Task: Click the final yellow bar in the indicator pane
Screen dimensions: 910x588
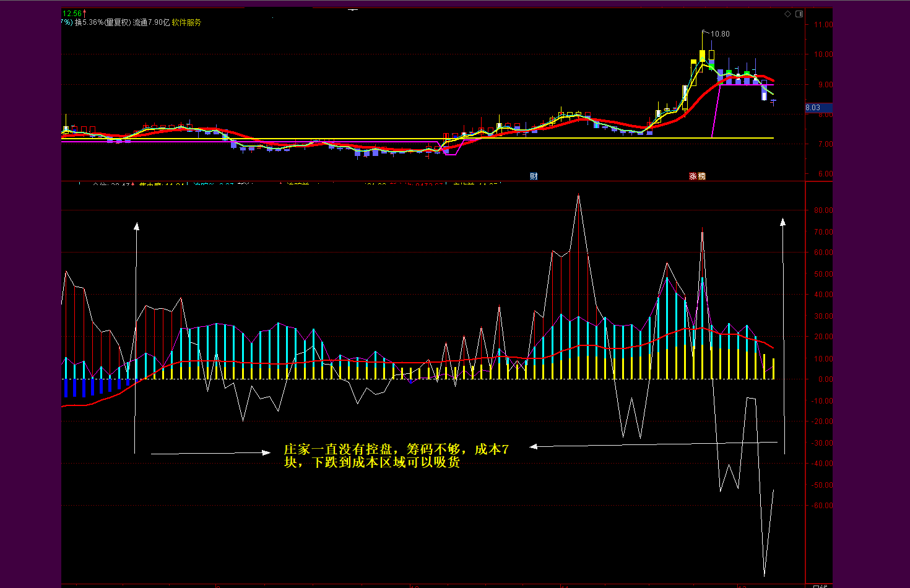Action: (x=773, y=369)
